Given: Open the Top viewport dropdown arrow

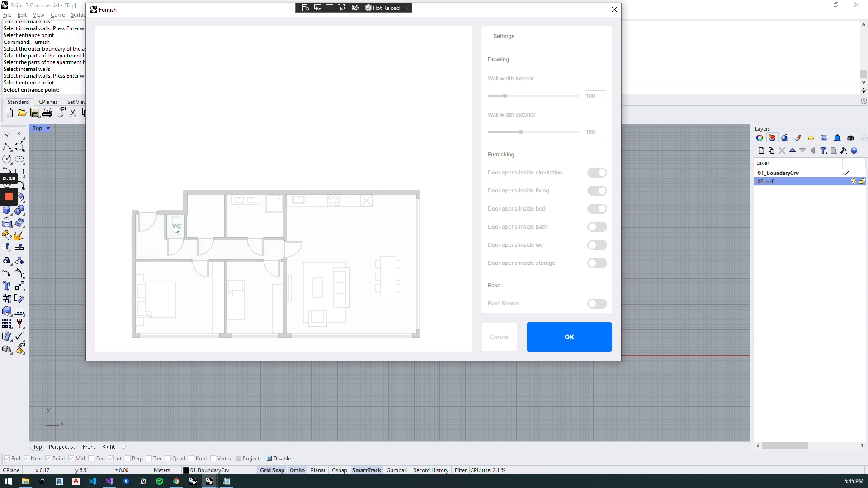Looking at the screenshot, I should pos(48,129).
